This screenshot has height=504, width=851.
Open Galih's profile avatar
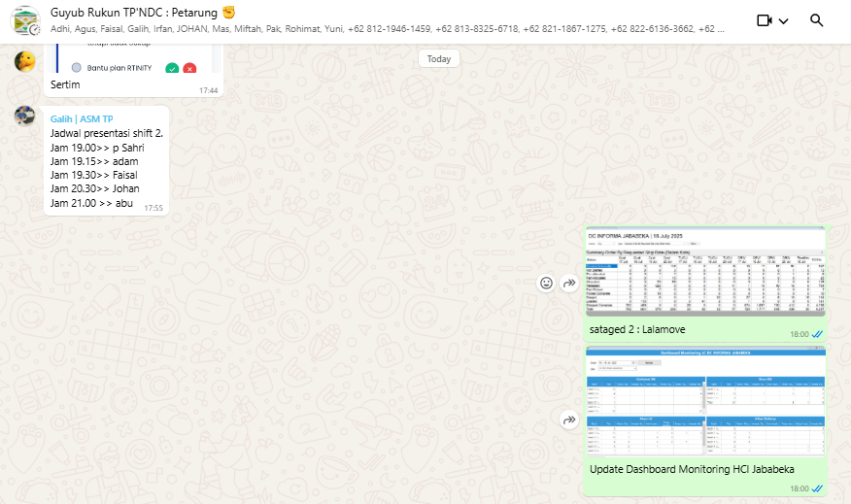[x=25, y=117]
